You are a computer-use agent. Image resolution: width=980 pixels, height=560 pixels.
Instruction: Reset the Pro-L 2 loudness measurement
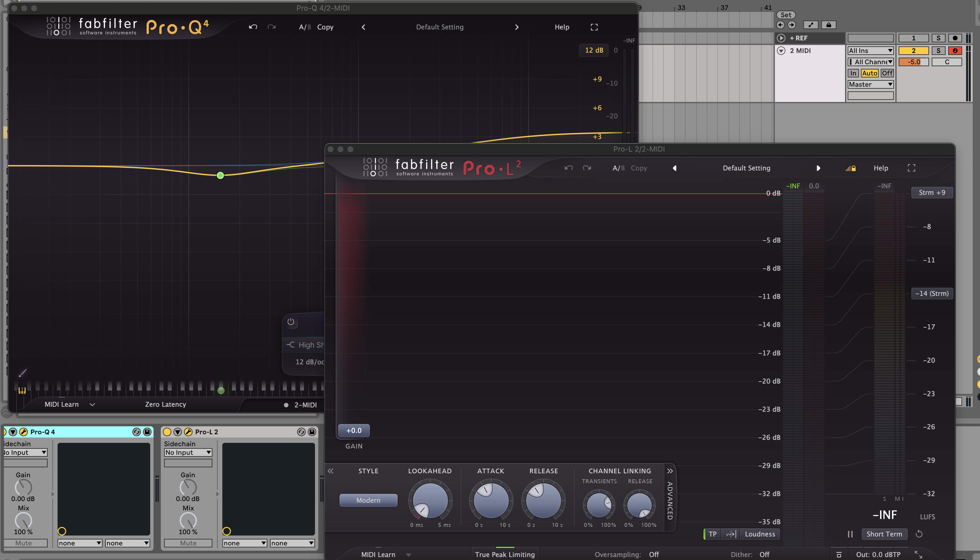[x=919, y=534]
